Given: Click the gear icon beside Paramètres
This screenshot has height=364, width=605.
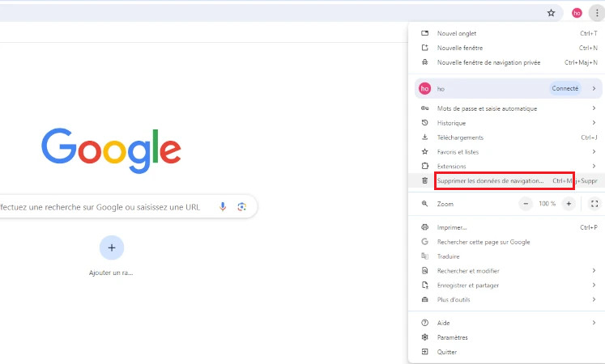Looking at the screenshot, I should point(425,337).
